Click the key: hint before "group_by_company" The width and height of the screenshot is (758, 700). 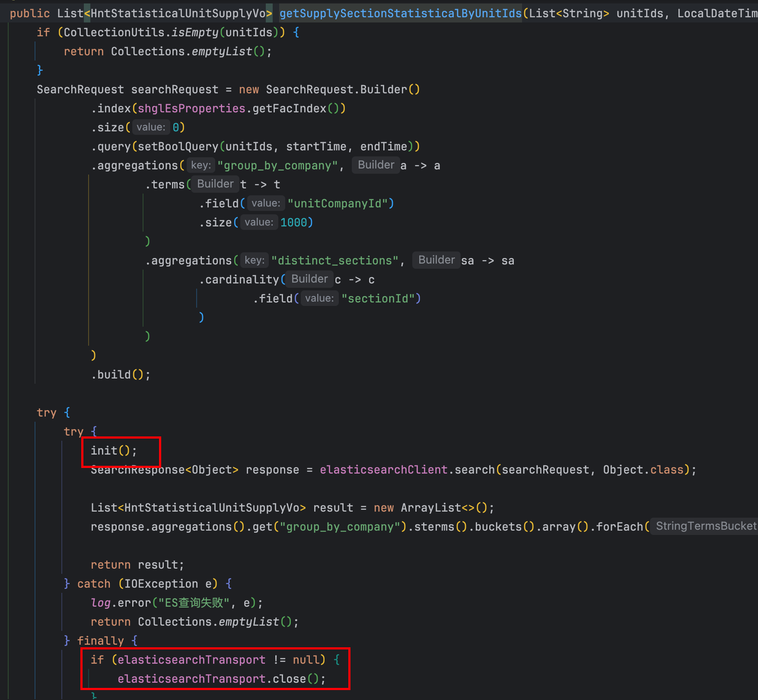tap(201, 165)
